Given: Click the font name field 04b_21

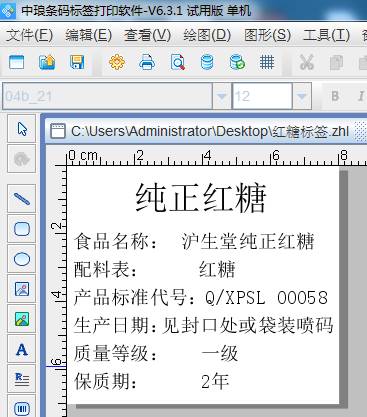Looking at the screenshot, I should tap(107, 96).
